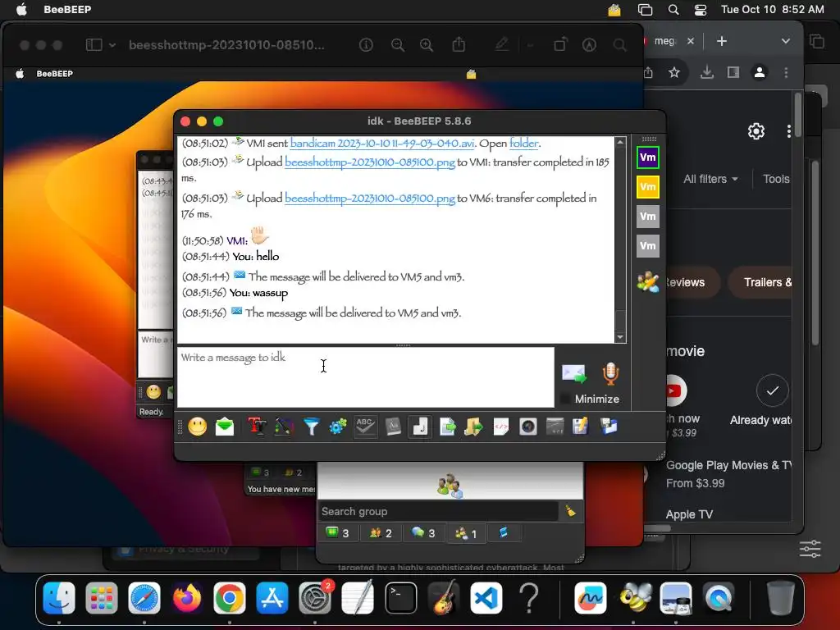
Task: Switch to the chats tab showing 3
Action: click(x=424, y=533)
